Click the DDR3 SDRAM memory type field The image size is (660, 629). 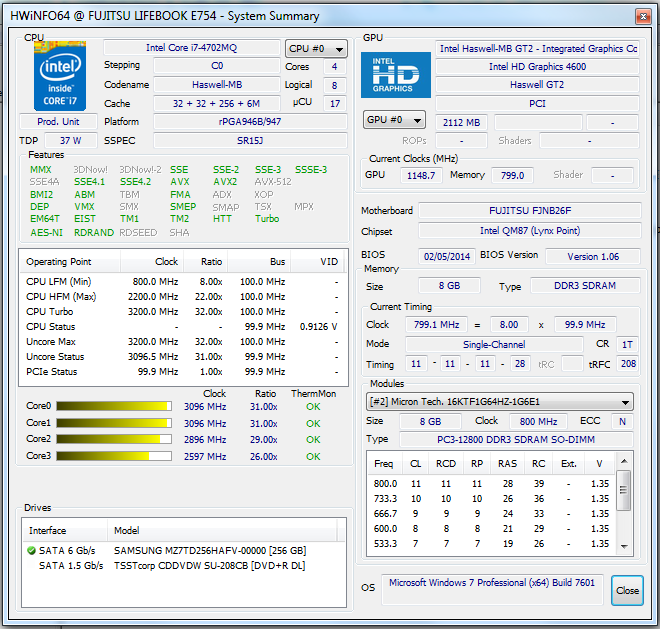[x=585, y=285]
